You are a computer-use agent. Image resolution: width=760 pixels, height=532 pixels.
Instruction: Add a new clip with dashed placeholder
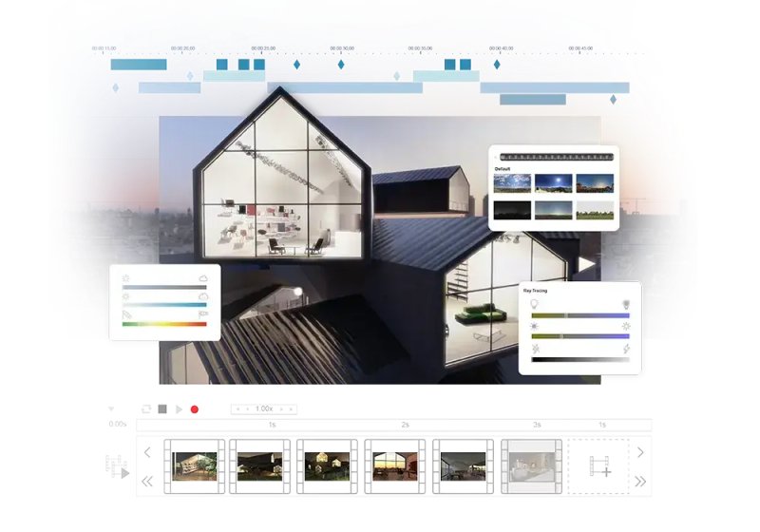click(598, 466)
